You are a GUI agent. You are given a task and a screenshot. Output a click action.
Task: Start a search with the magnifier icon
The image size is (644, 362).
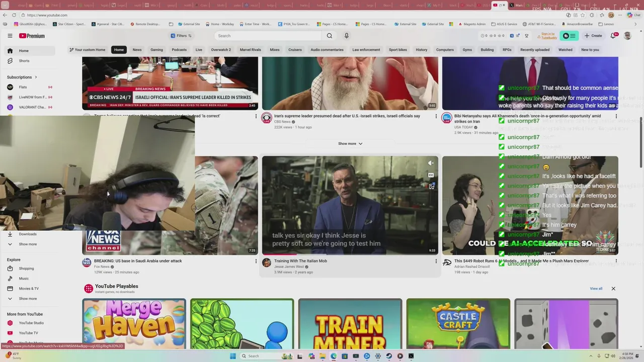(x=330, y=36)
